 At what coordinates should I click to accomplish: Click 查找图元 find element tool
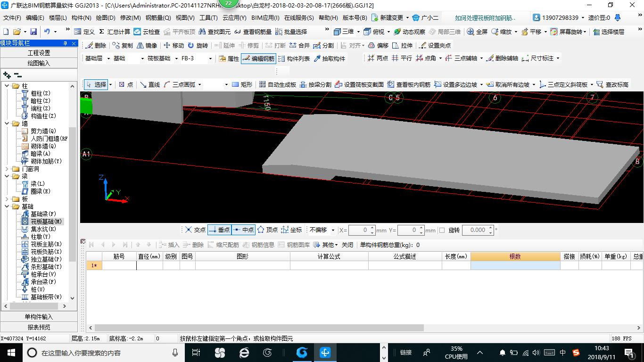click(215, 32)
